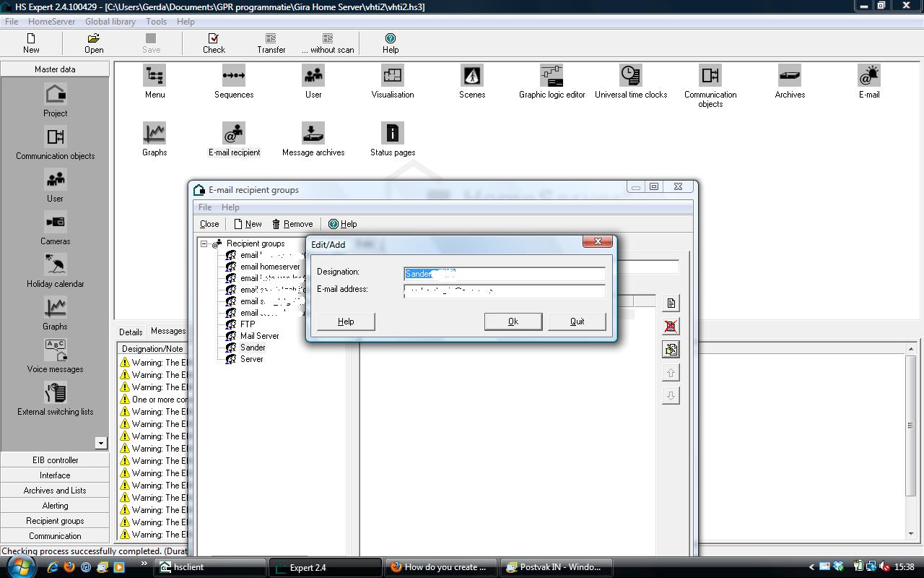924x578 pixels.
Task: Open Cameras in Master data sidebar
Action: [56, 224]
